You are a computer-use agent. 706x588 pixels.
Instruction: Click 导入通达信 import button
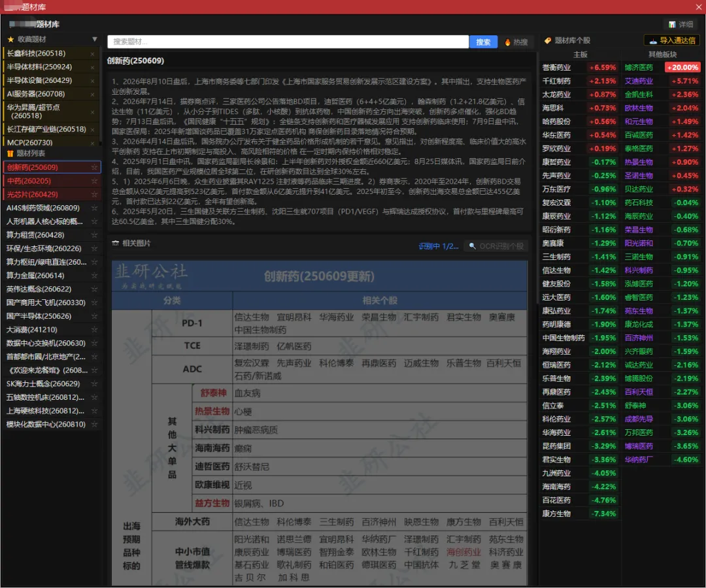672,41
